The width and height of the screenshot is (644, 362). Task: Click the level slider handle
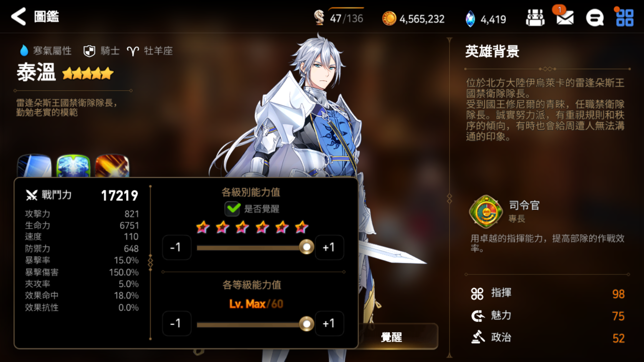tap(307, 324)
